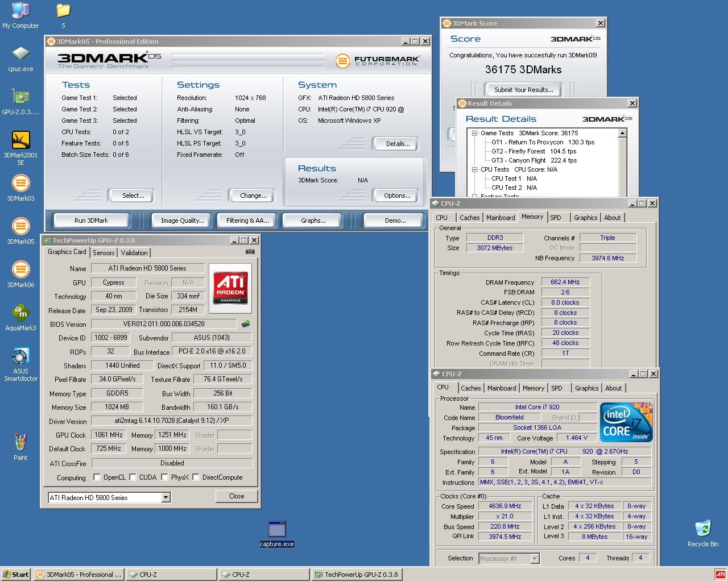Click the Run 3DMark button
Viewport: 728px width, 582px height.
pos(91,221)
